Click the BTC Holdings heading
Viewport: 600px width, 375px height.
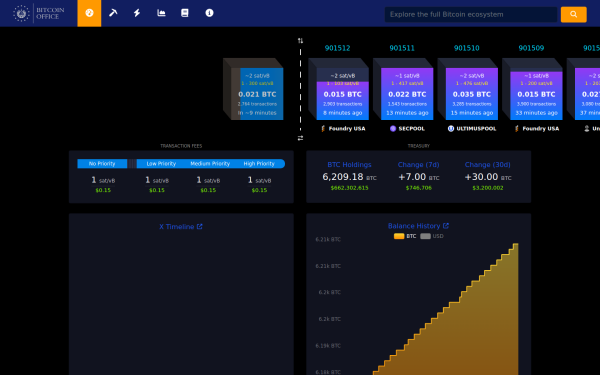pos(349,165)
